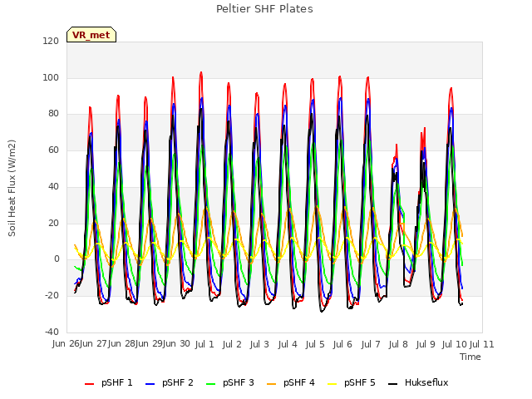Click the Jul 6 x-axis date label
Viewport: 532px width, 399px height.
tap(342, 344)
